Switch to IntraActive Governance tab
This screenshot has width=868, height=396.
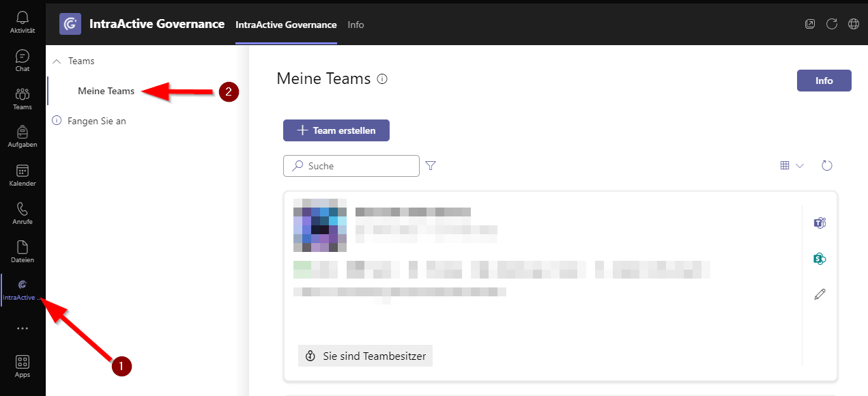[286, 25]
